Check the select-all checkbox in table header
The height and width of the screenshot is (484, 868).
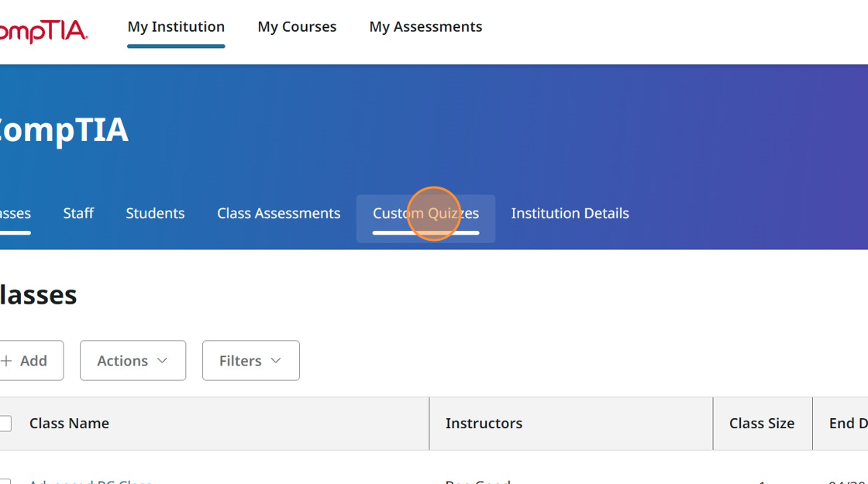tap(5, 423)
